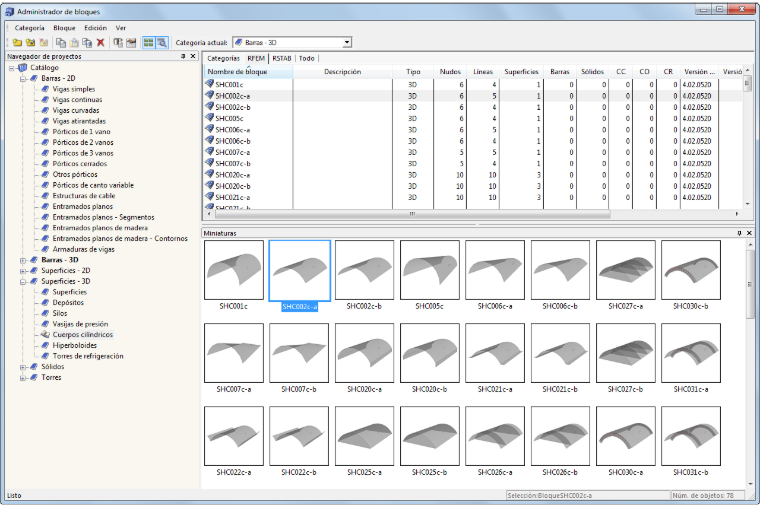Viewport: 760px width, 507px height.
Task: Click the toolbar icon left of thumbnails toggle
Action: [x=131, y=43]
